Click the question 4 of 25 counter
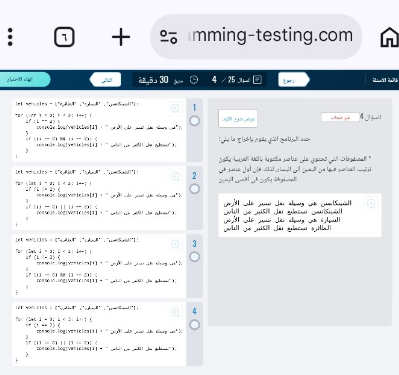This screenshot has width=399, height=375. (x=231, y=80)
